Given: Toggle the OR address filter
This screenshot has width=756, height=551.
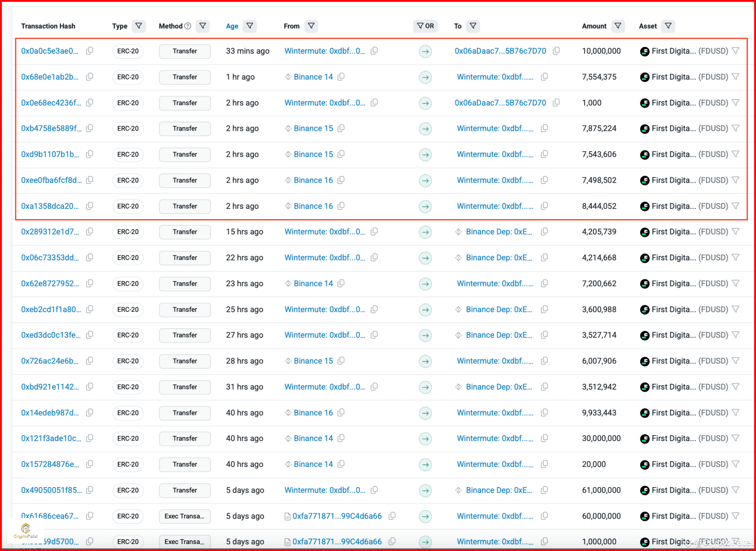Looking at the screenshot, I should click(425, 26).
